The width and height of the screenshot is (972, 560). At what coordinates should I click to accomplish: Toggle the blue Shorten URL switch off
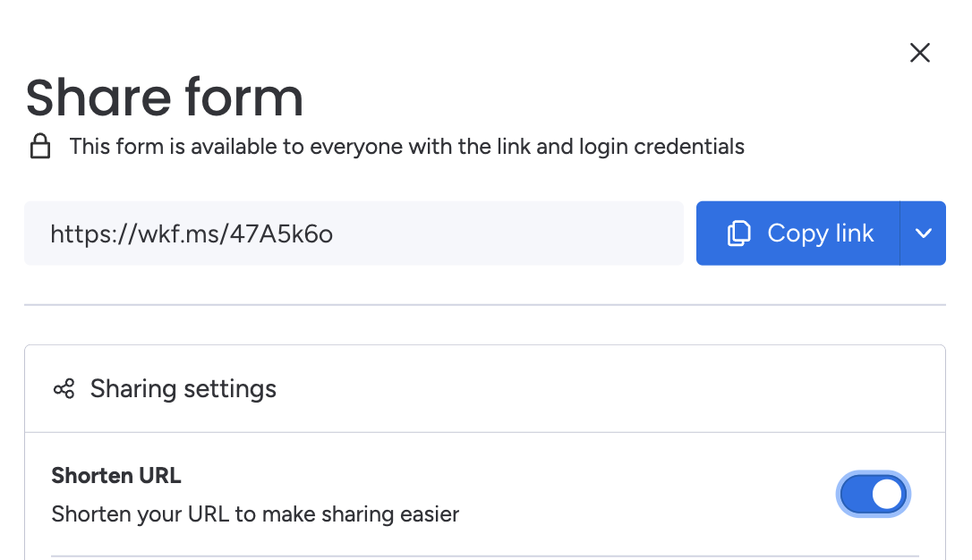point(874,494)
